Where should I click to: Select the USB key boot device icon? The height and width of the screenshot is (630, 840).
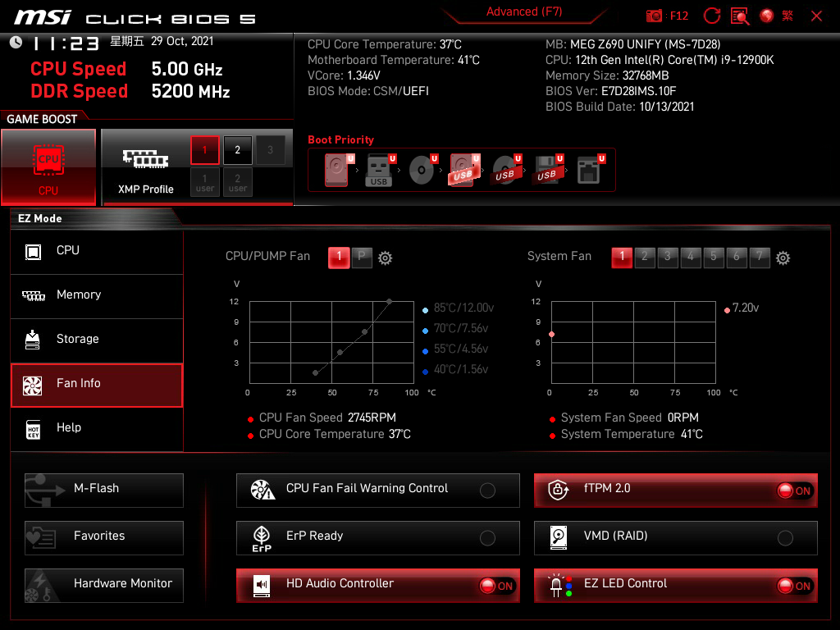point(379,170)
